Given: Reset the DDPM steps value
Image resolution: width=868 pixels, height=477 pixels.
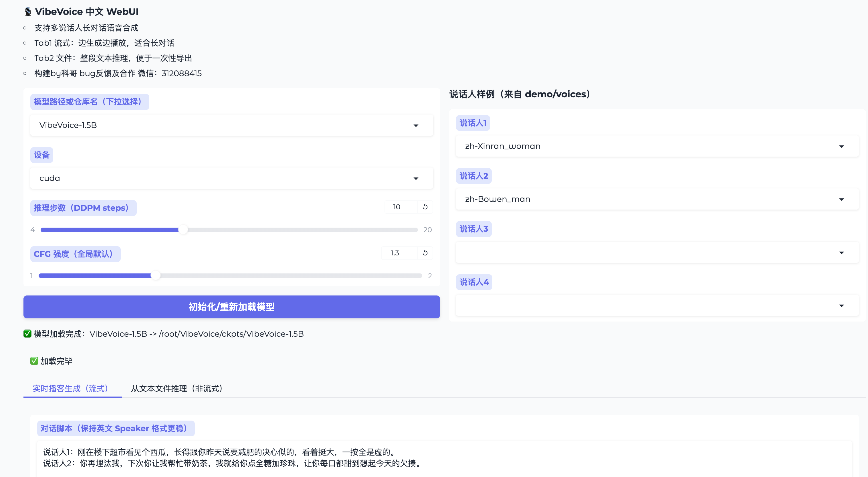Looking at the screenshot, I should tap(425, 207).
